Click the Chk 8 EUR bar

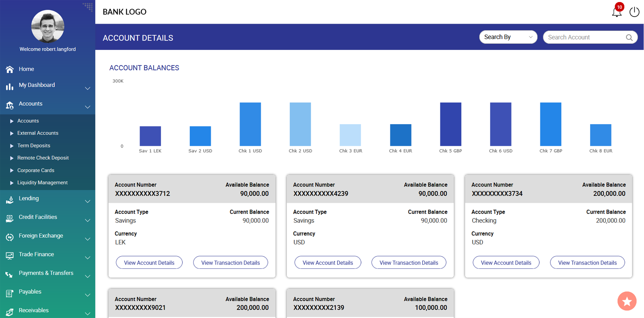point(601,135)
